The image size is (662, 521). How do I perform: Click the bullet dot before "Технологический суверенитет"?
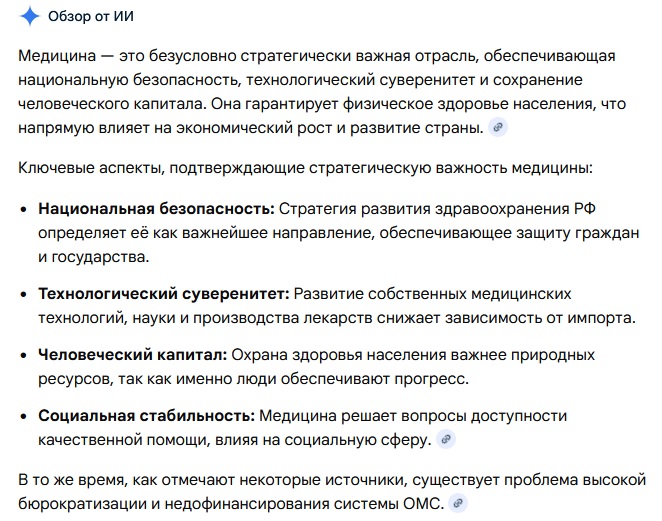(x=24, y=296)
